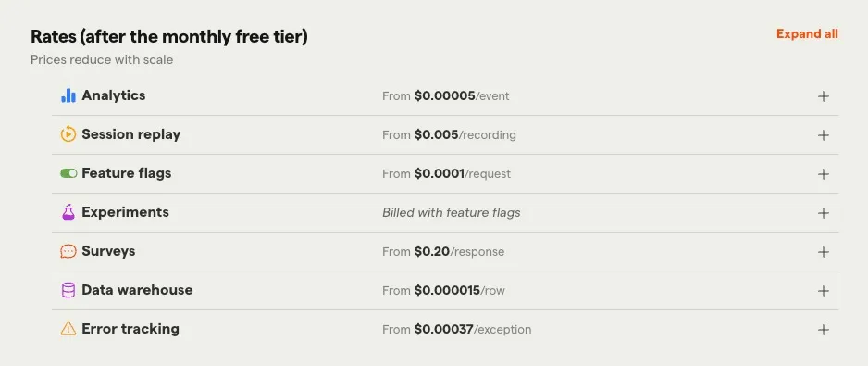
Task: Click the Feature flags toggle icon
Action: (68, 173)
